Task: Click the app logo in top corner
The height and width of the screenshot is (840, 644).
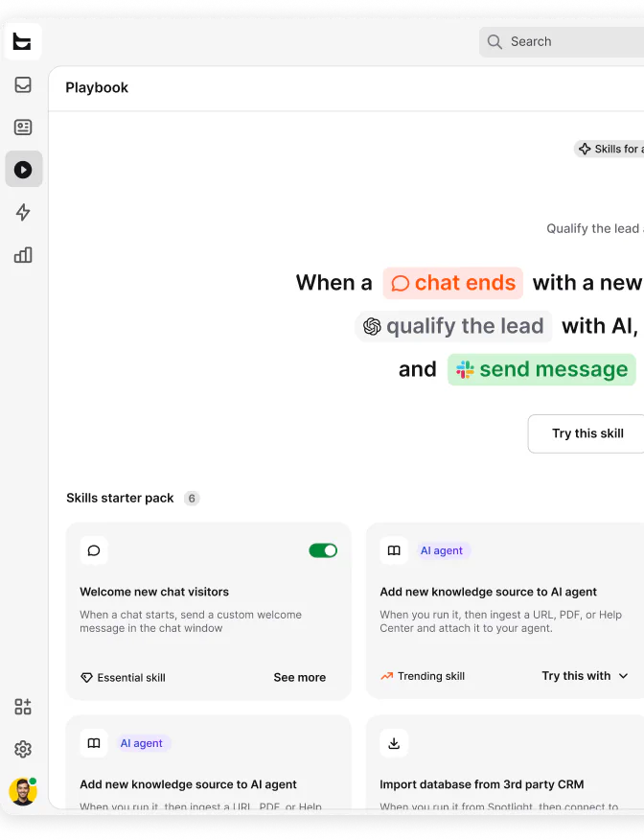Action: pos(22,41)
